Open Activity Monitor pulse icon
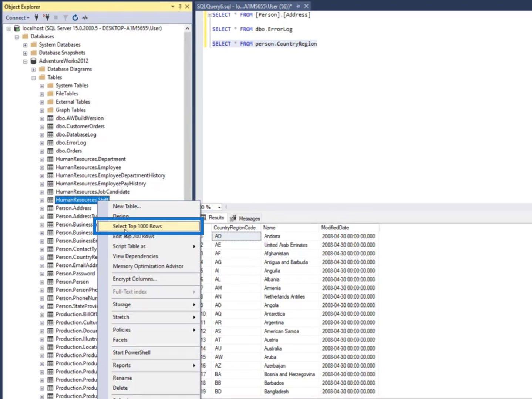 (85, 17)
